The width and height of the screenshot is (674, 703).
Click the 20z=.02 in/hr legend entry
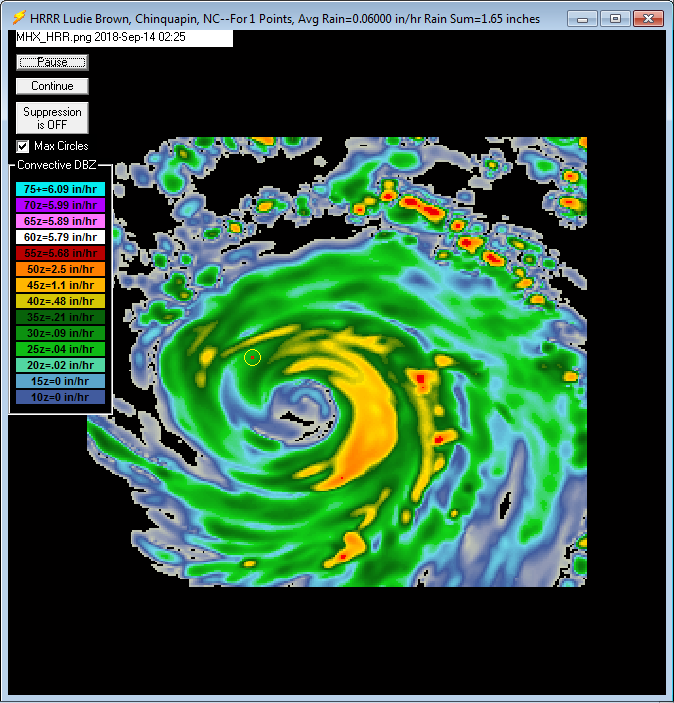pyautogui.click(x=60, y=365)
